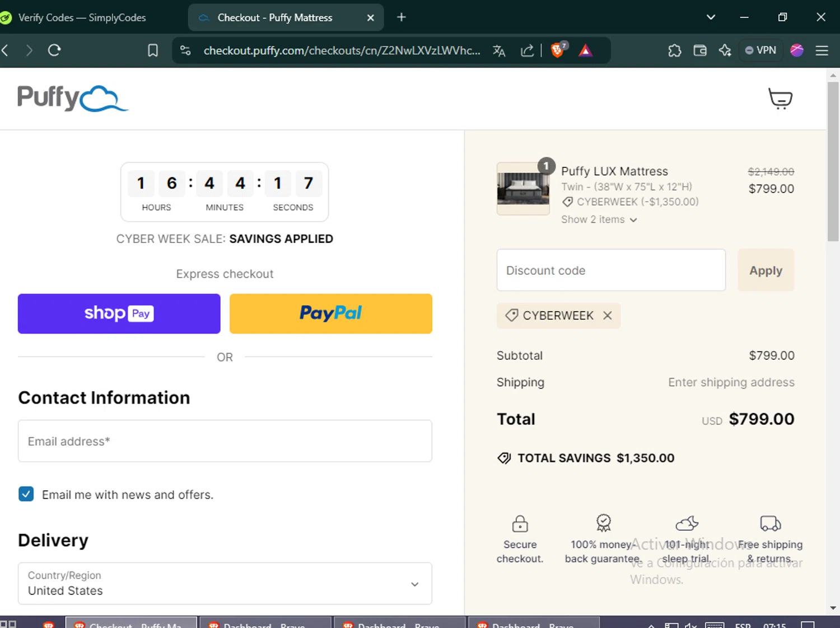
Task: Open tab search dropdown arrow
Action: point(711,17)
